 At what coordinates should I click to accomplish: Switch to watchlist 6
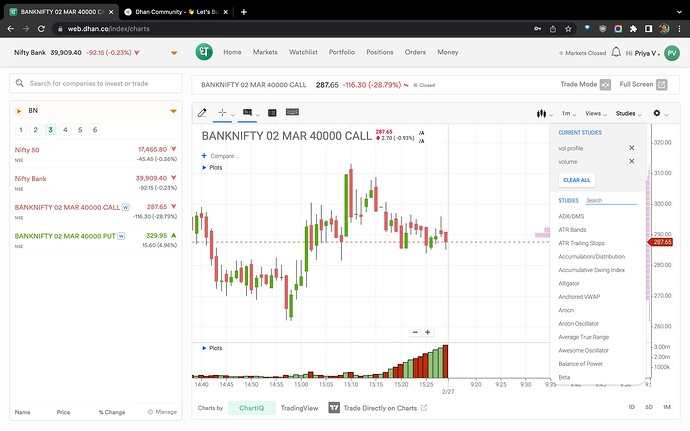(x=95, y=129)
